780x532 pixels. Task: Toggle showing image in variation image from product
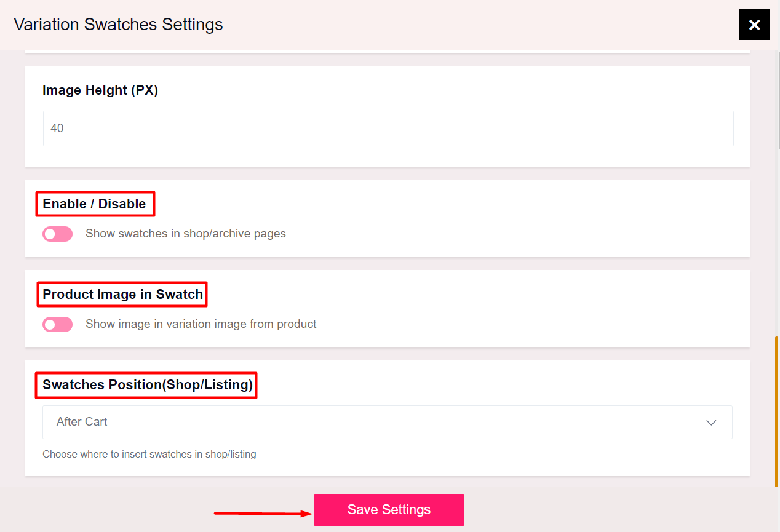[57, 324]
